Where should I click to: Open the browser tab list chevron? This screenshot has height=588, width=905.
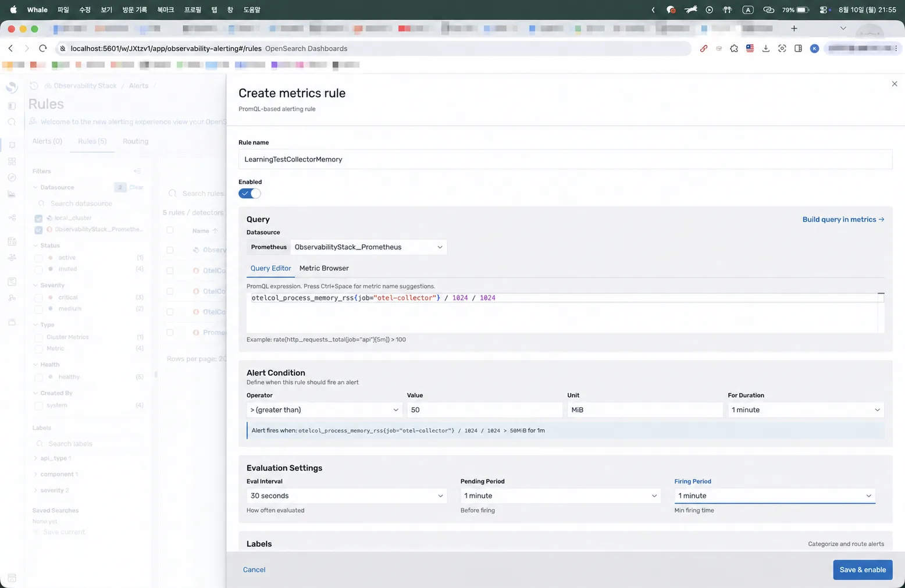843,28
